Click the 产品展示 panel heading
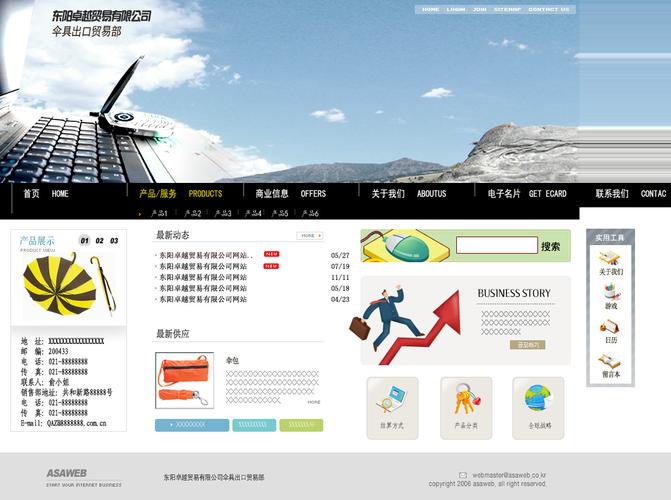 (37, 241)
